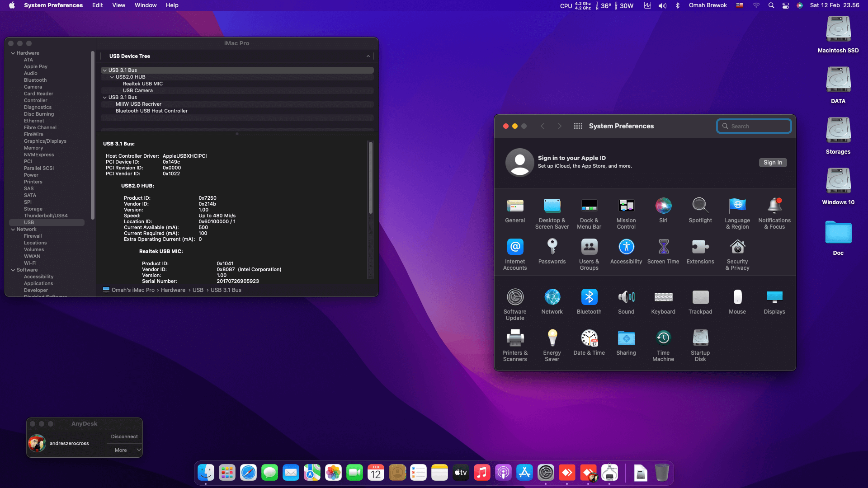Open Mission Control preferences
Viewport: 868px width, 488px height.
pos(626,214)
